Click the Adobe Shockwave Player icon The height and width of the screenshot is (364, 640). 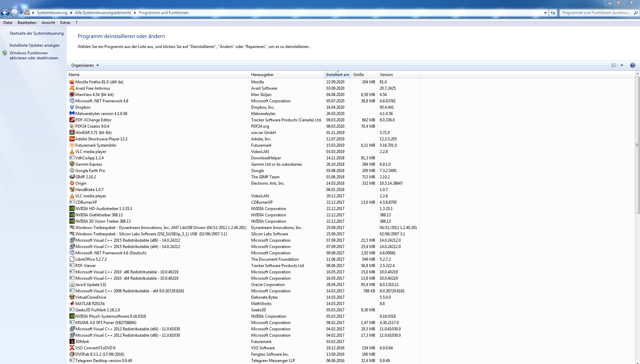(72, 139)
